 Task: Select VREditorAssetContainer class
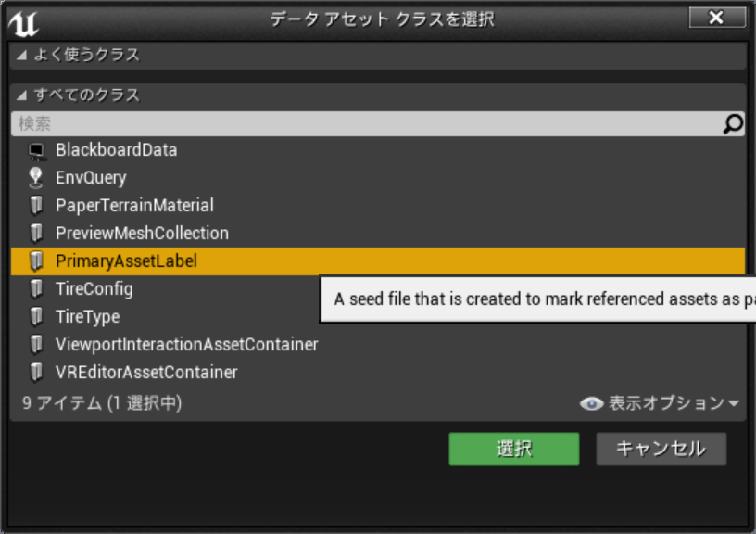[x=378, y=373]
